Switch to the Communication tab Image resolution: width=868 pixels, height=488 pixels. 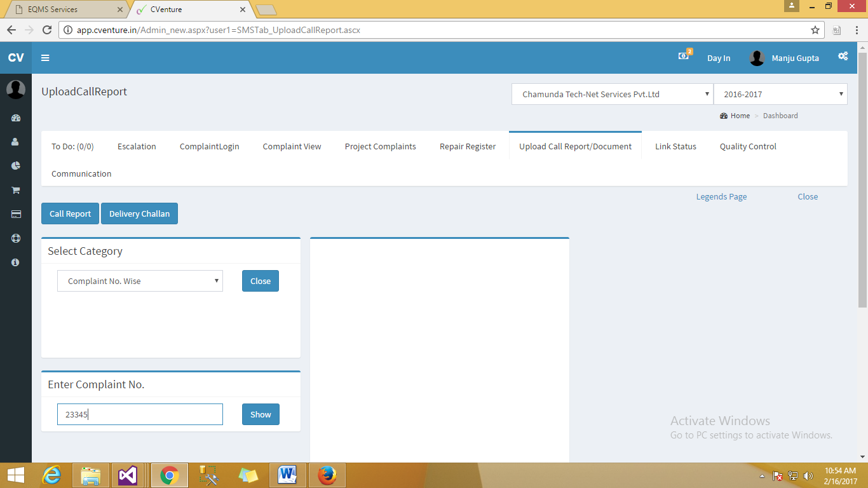tap(81, 173)
